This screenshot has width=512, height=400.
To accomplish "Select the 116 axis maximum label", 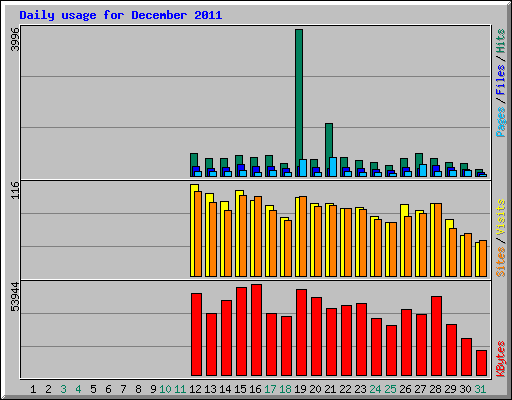I will (x=15, y=190).
